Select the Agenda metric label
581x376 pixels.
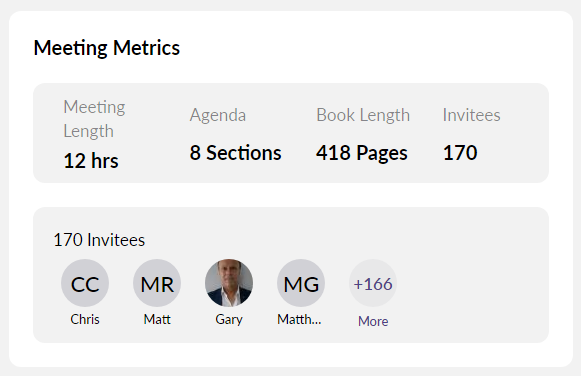coord(218,116)
